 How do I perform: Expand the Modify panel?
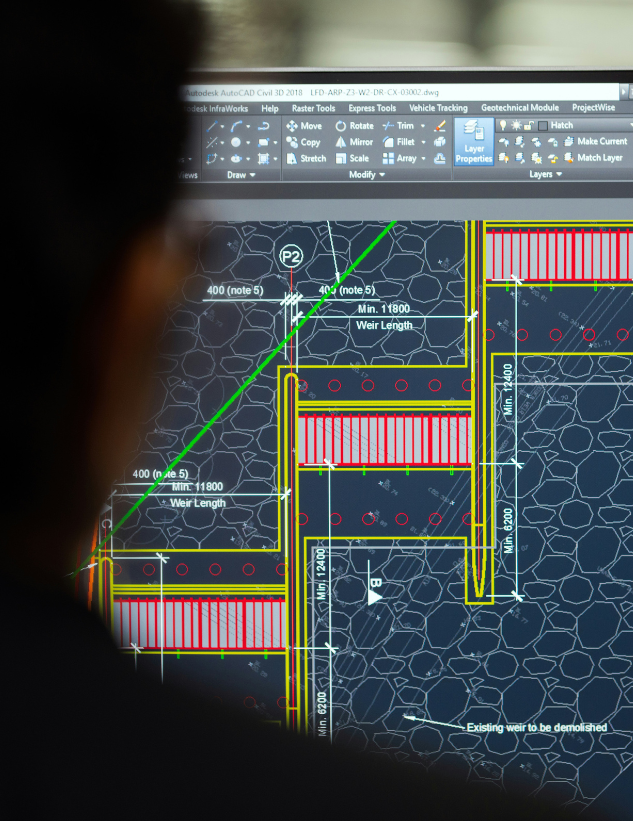(x=367, y=174)
